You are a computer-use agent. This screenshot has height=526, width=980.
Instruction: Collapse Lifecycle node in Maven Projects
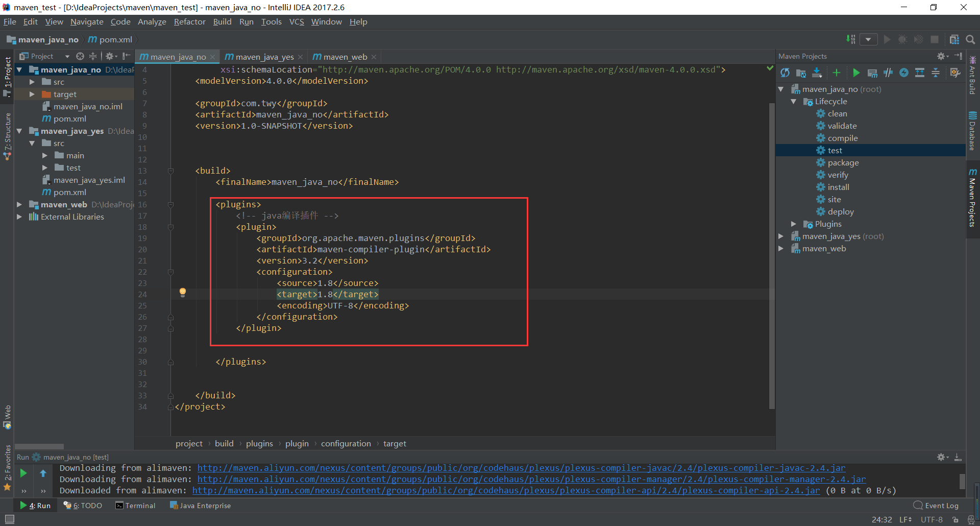coord(794,101)
